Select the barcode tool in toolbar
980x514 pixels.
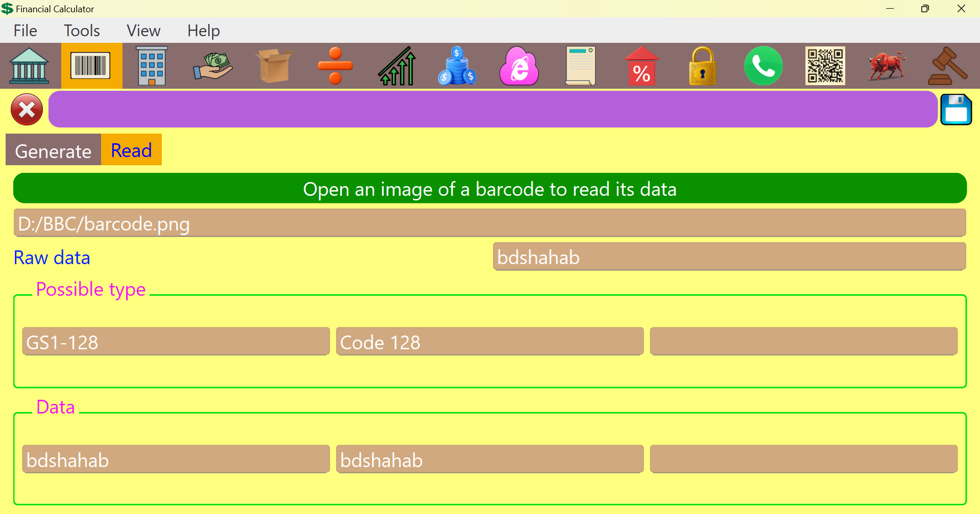click(x=91, y=66)
